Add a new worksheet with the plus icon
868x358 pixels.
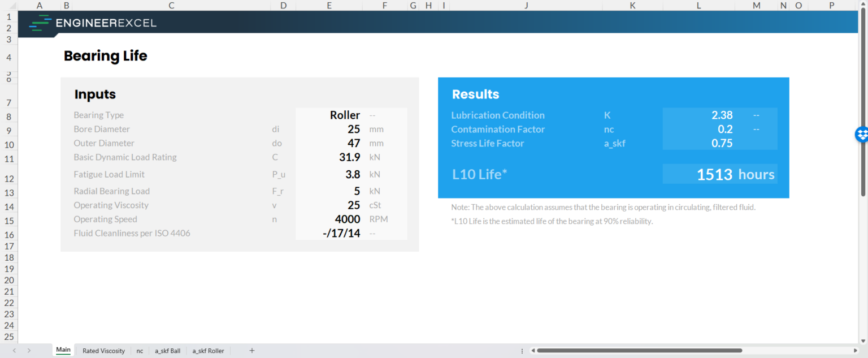pyautogui.click(x=251, y=351)
